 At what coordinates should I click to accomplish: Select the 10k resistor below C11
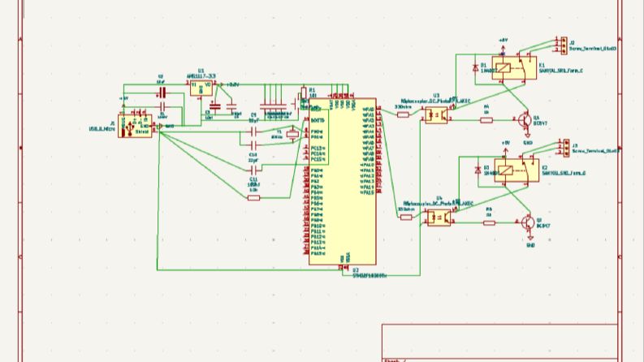254,198
